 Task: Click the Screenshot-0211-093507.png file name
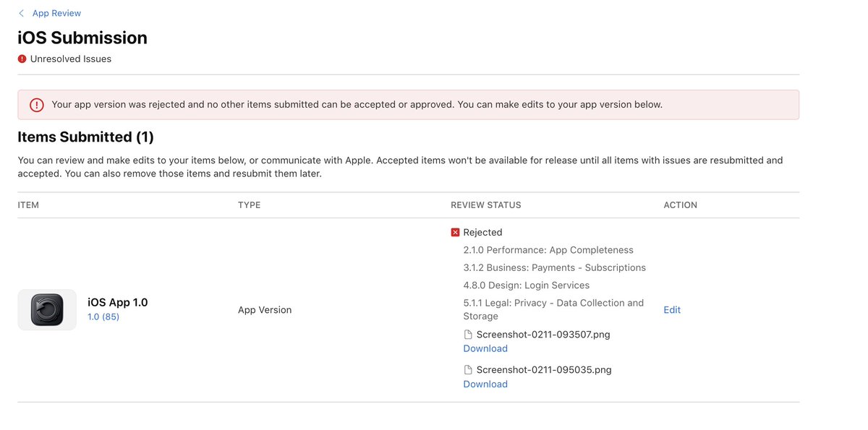click(x=543, y=335)
